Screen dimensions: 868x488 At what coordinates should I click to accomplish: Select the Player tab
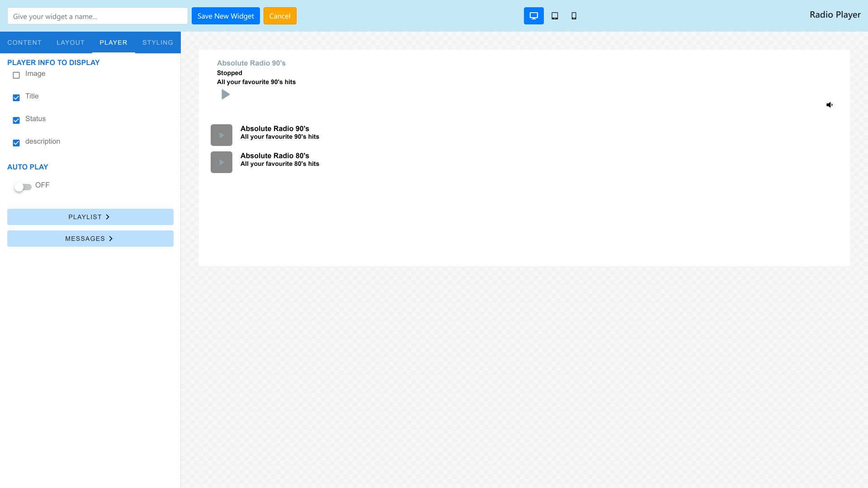[113, 42]
